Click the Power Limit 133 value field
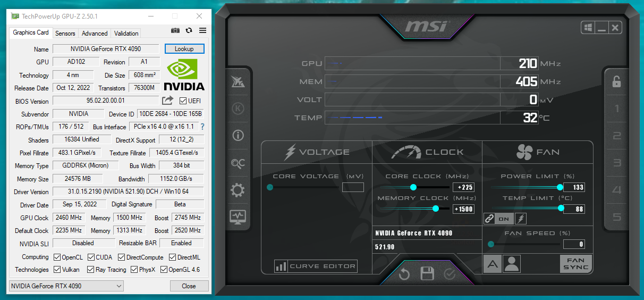The image size is (644, 300). [574, 187]
